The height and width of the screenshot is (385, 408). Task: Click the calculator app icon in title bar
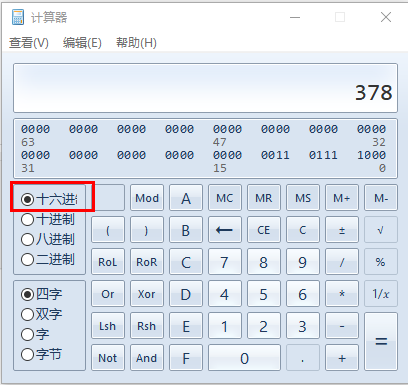18,17
